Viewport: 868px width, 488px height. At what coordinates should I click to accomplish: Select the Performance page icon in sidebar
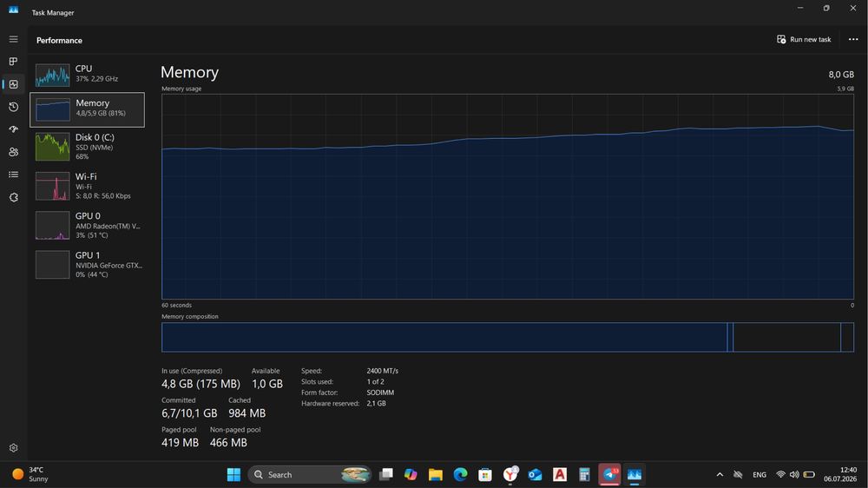pyautogui.click(x=13, y=84)
